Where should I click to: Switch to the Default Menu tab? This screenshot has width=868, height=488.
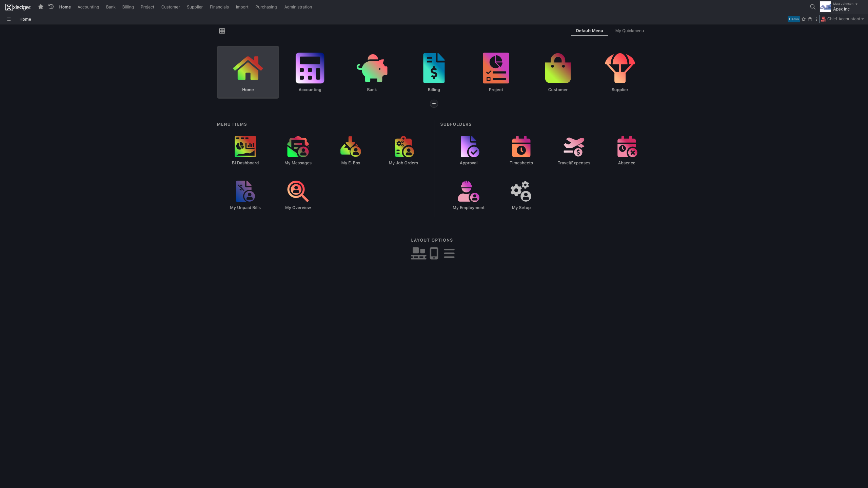point(589,31)
